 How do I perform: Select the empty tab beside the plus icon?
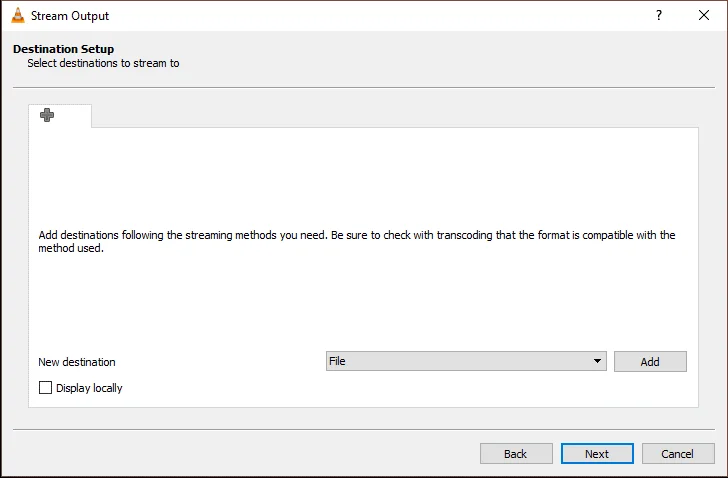[x=75, y=116]
